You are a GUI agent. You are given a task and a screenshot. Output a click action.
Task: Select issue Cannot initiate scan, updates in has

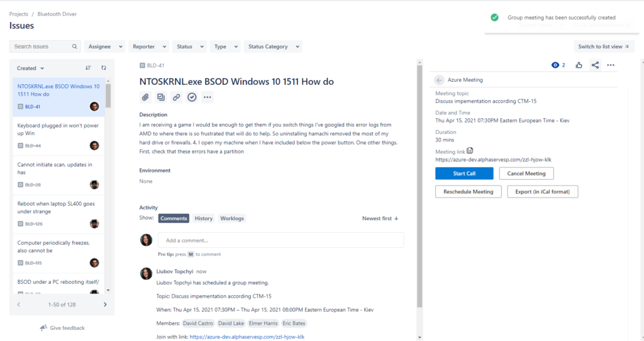coord(58,175)
